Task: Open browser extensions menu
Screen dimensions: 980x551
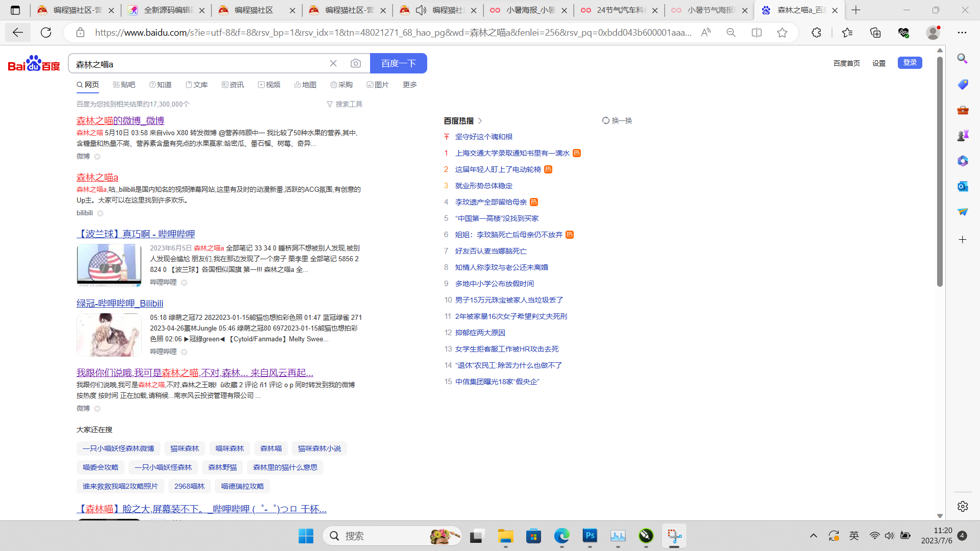Action: (816, 33)
